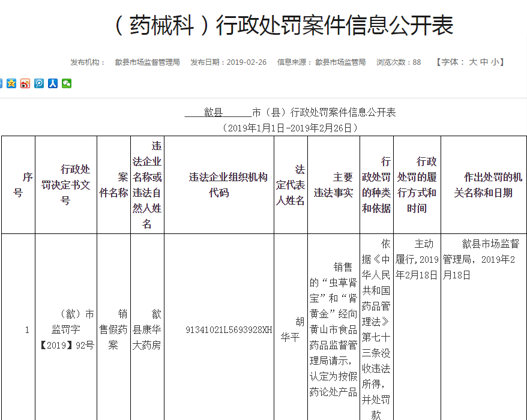This screenshot has height=420, width=527.
Task: Click the 违法企业组织机构代码 column header
Action: point(219,185)
